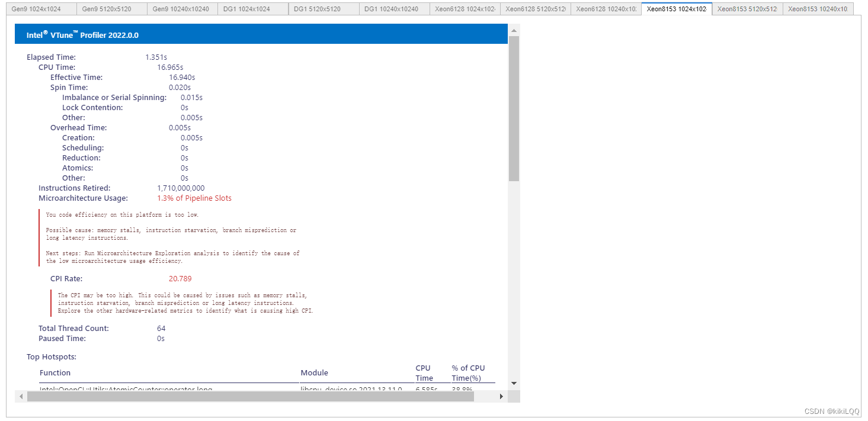The width and height of the screenshot is (868, 421).
Task: Switch to the Gen9 1024x1024 tab
Action: 42,9
